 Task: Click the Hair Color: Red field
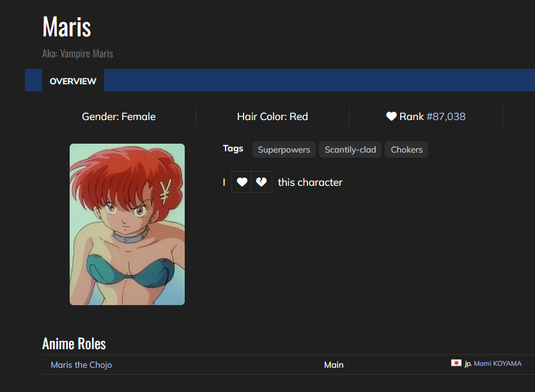click(272, 116)
